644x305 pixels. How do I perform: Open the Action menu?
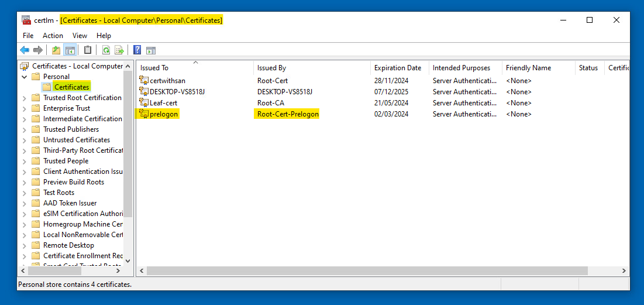click(x=53, y=36)
